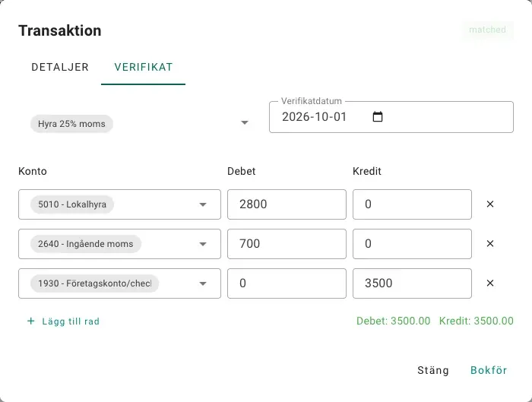Select the VERIFIKAT tab
The image size is (532, 402).
coord(143,67)
